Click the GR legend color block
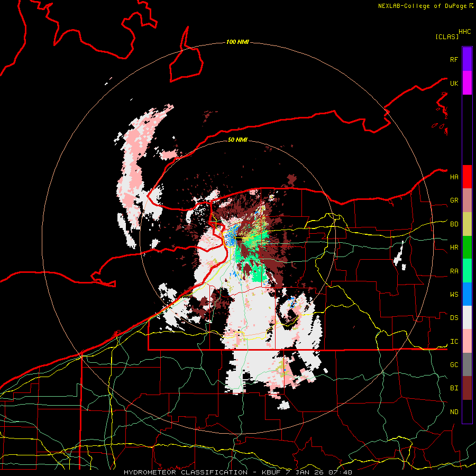 point(467,200)
